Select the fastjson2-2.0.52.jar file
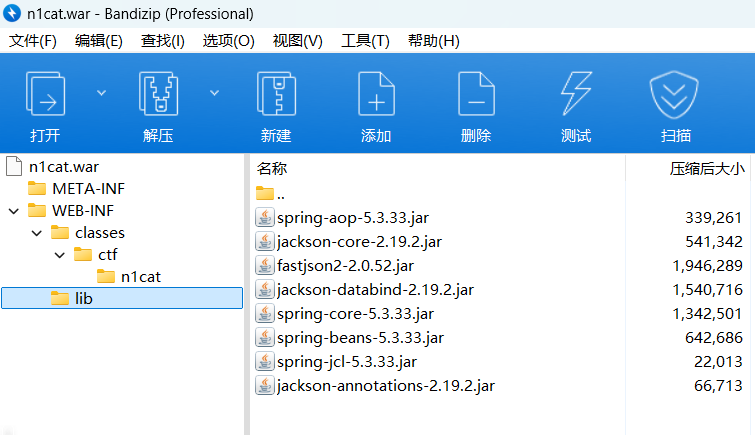The height and width of the screenshot is (435, 755). tap(344, 265)
